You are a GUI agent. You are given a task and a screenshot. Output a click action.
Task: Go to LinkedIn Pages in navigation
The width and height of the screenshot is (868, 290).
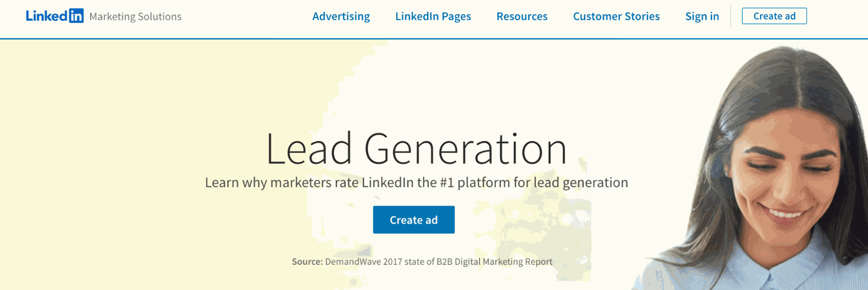point(433,16)
